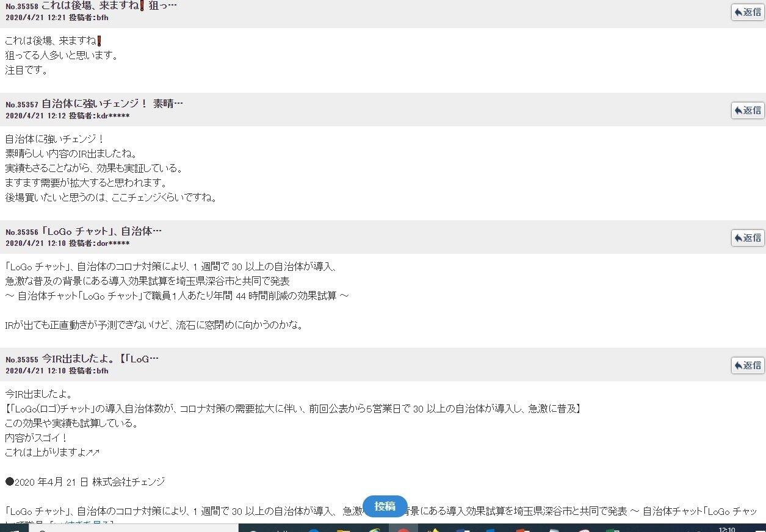Screen dimensions: 766x532
Task: Select post number No.35356
Action: pos(22,232)
